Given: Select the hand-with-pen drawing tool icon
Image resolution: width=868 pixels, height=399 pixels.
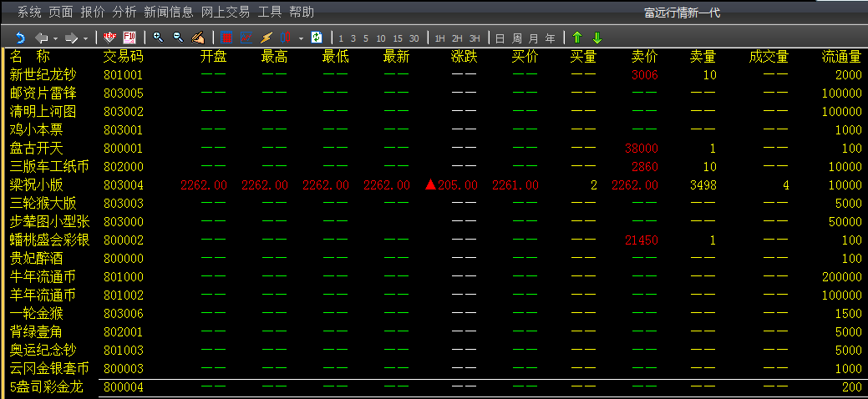Looking at the screenshot, I should click(x=198, y=38).
